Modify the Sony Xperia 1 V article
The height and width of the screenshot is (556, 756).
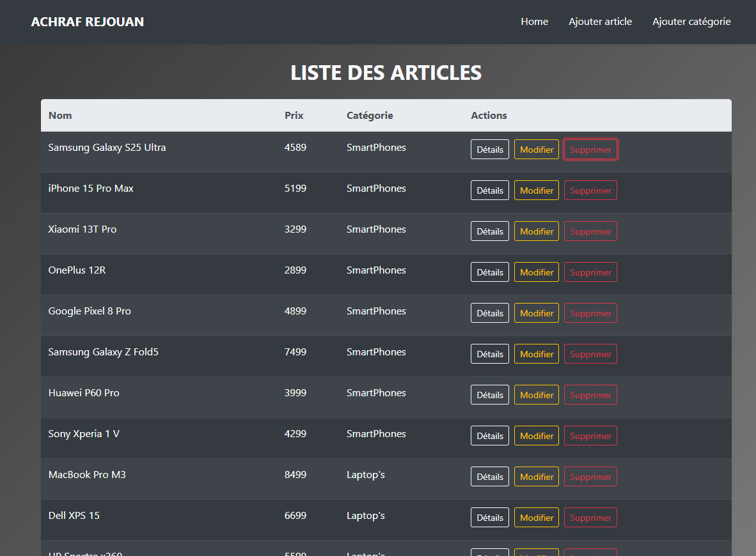[x=537, y=436]
